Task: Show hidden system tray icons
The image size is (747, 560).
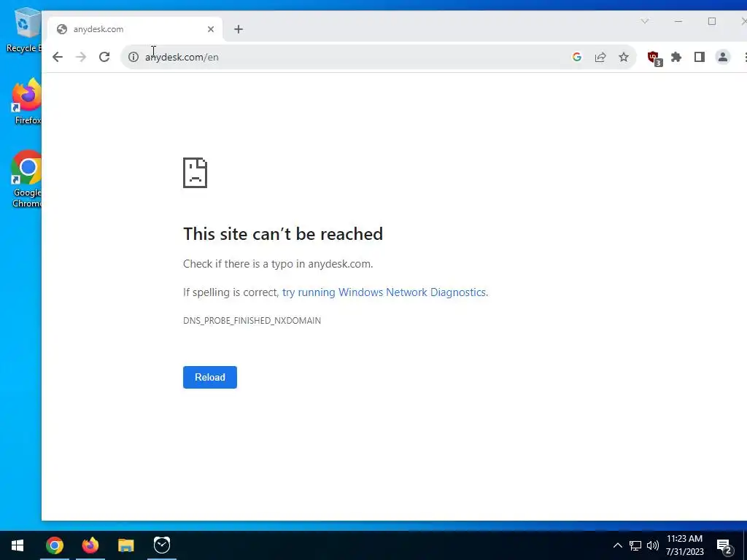Action: pos(617,545)
